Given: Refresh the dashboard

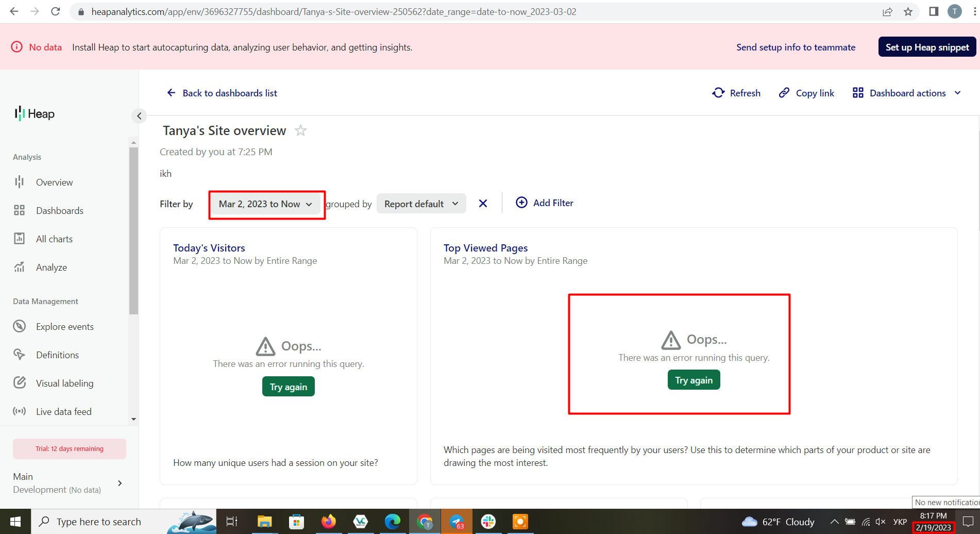Looking at the screenshot, I should point(736,93).
